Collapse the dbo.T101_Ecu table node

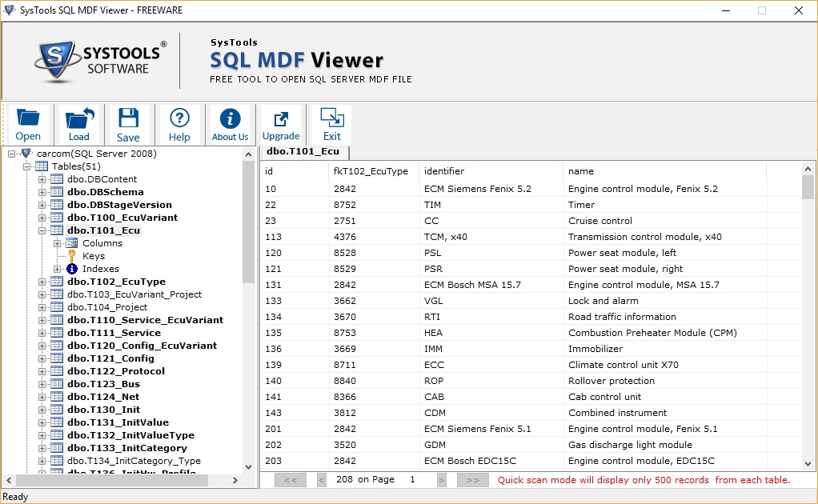(42, 230)
